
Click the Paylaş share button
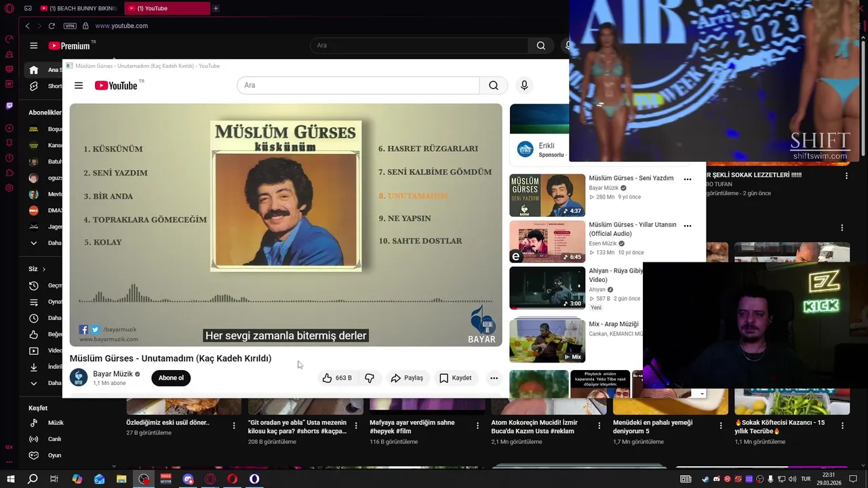(407, 378)
